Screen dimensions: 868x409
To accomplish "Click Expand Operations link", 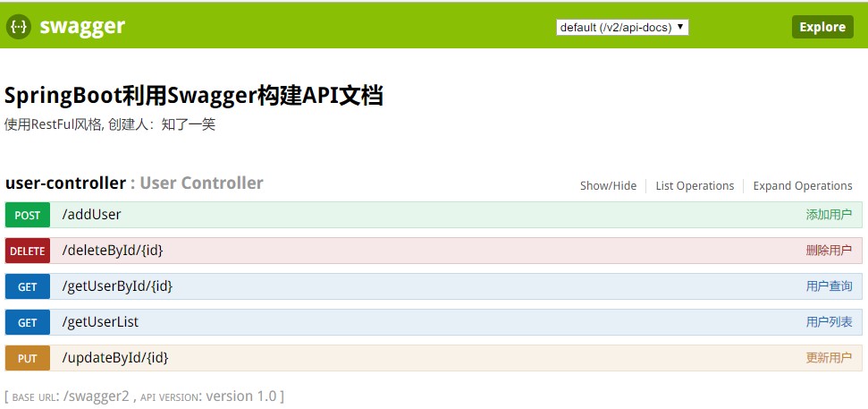I will click(x=803, y=185).
